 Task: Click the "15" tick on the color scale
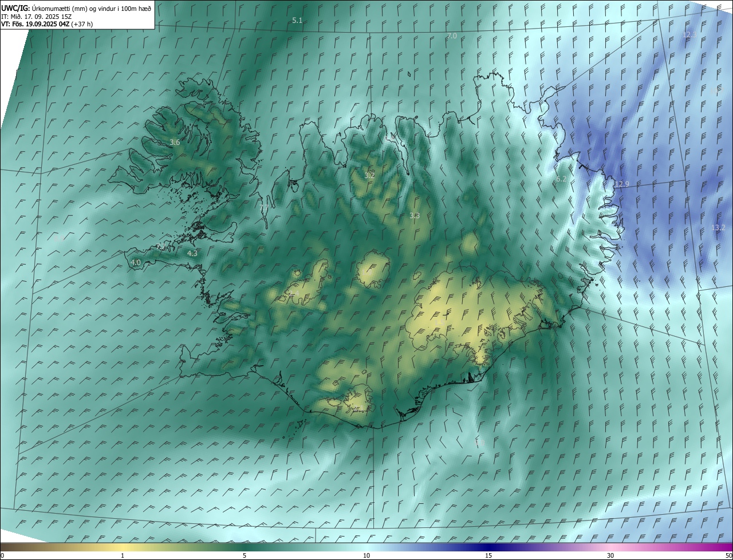click(x=488, y=556)
